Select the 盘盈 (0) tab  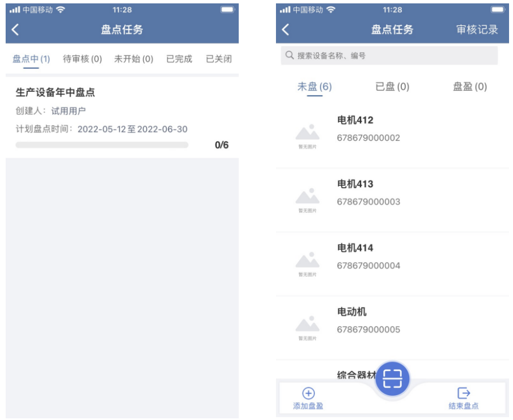470,87
